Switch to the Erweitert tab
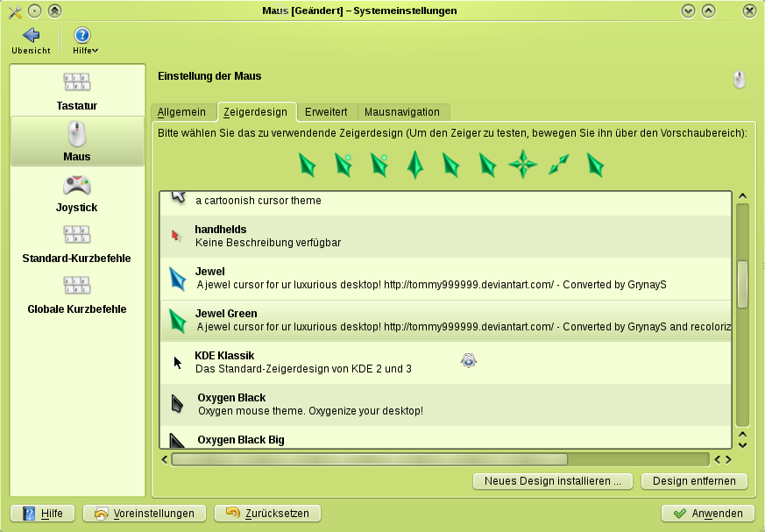 pyautogui.click(x=326, y=112)
